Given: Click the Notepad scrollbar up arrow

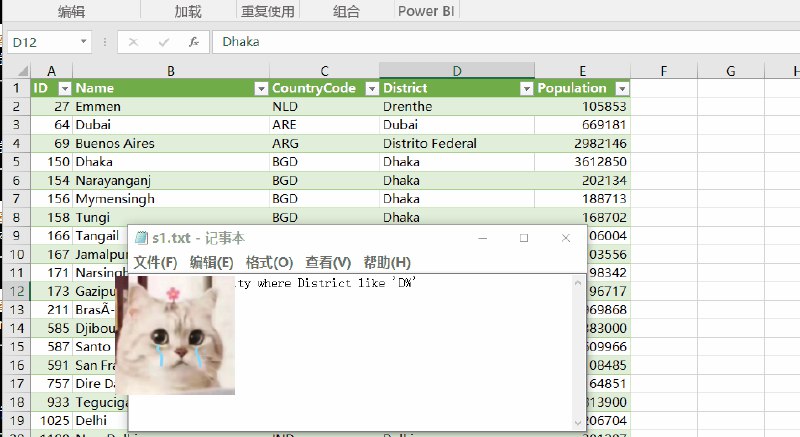Looking at the screenshot, I should click(578, 283).
